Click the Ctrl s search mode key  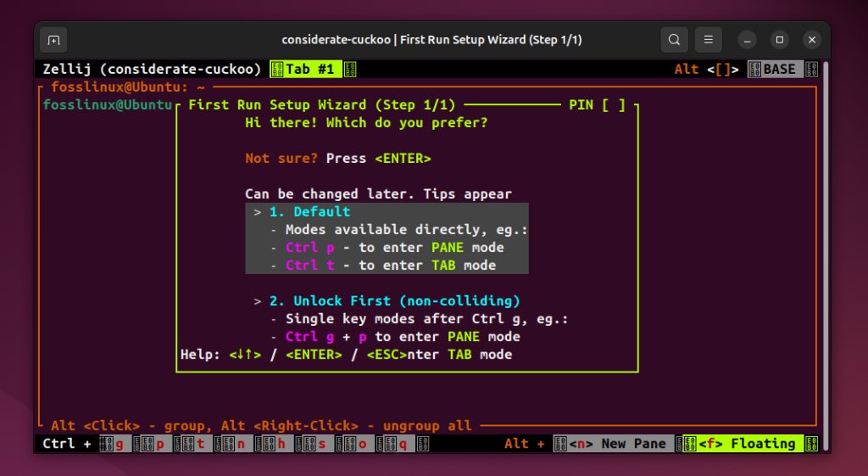coord(317,444)
